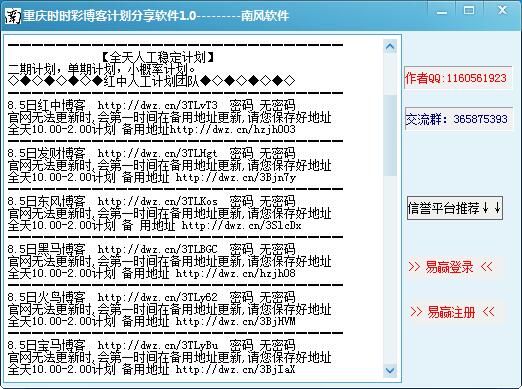Click the 东风博客 URL dwz.cn/3TLKos
This screenshot has height=389, width=522.
(157, 201)
